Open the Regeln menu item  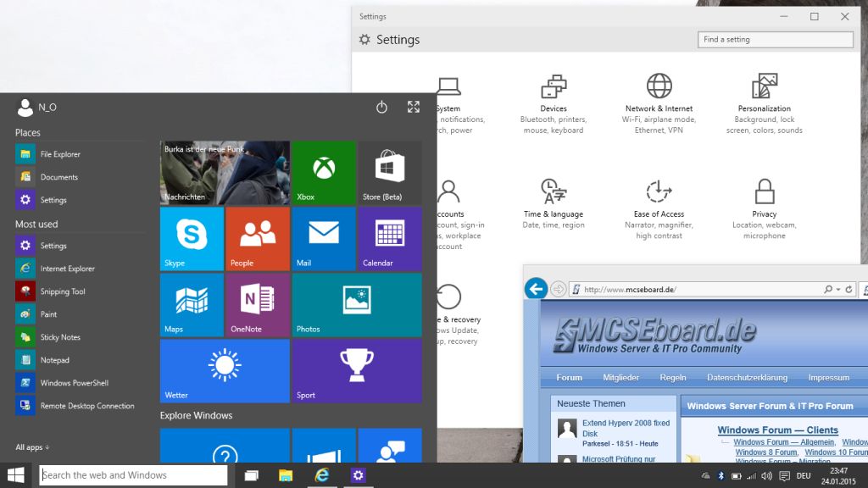[x=672, y=377]
